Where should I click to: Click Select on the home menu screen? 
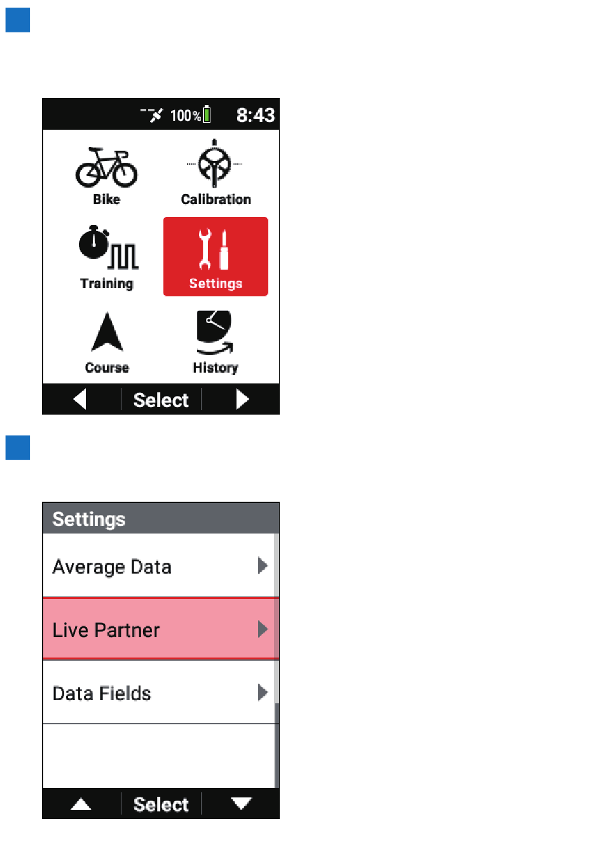tap(161, 400)
